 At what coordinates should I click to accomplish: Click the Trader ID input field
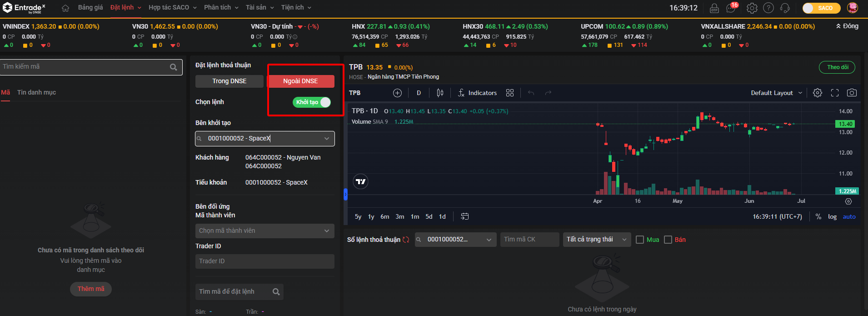pyautogui.click(x=265, y=261)
